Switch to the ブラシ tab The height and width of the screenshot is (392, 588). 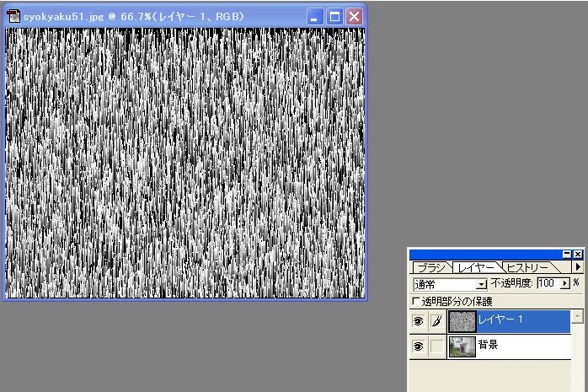tap(431, 267)
